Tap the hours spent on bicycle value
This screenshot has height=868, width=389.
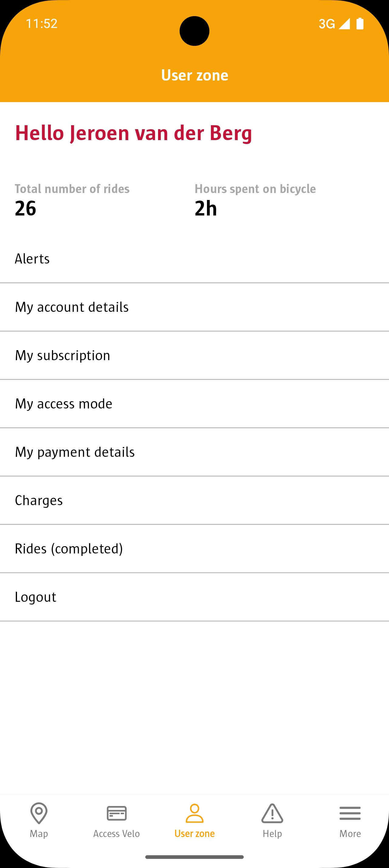point(206,208)
